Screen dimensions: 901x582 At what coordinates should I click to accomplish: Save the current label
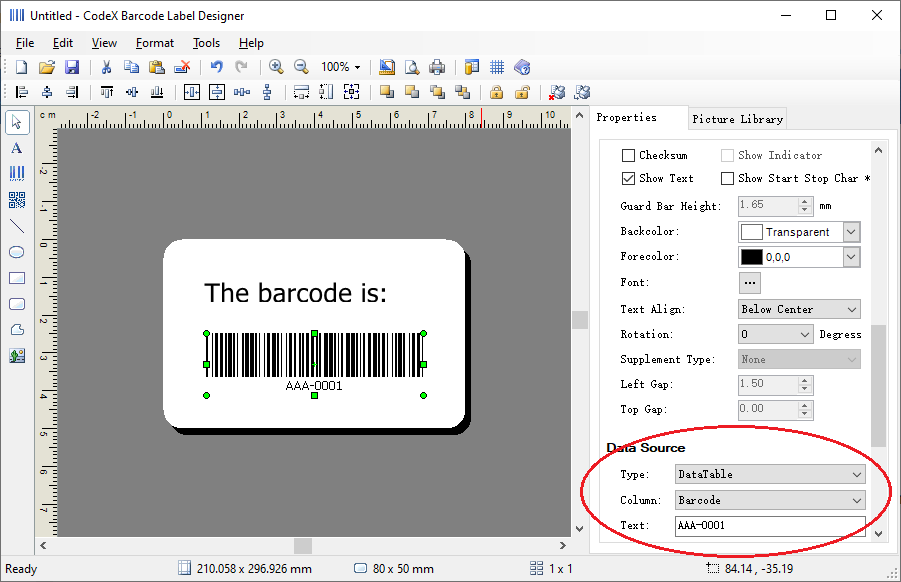tap(72, 67)
